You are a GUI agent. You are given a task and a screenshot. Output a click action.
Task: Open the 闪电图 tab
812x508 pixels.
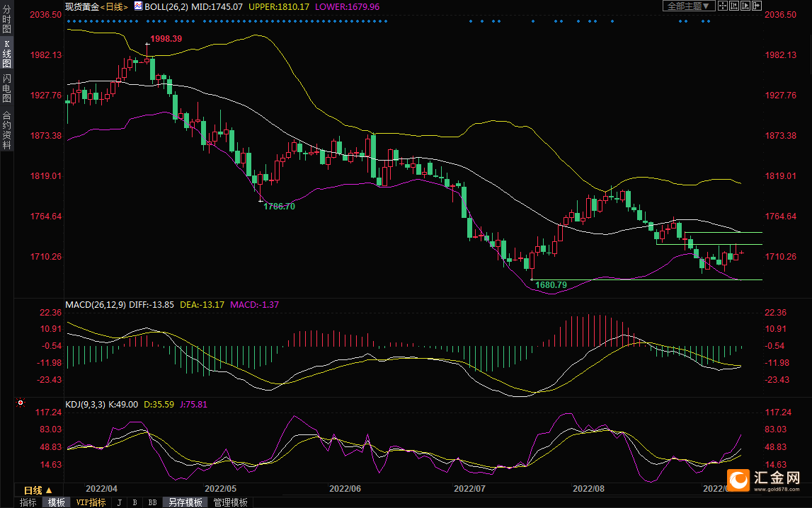point(6,88)
